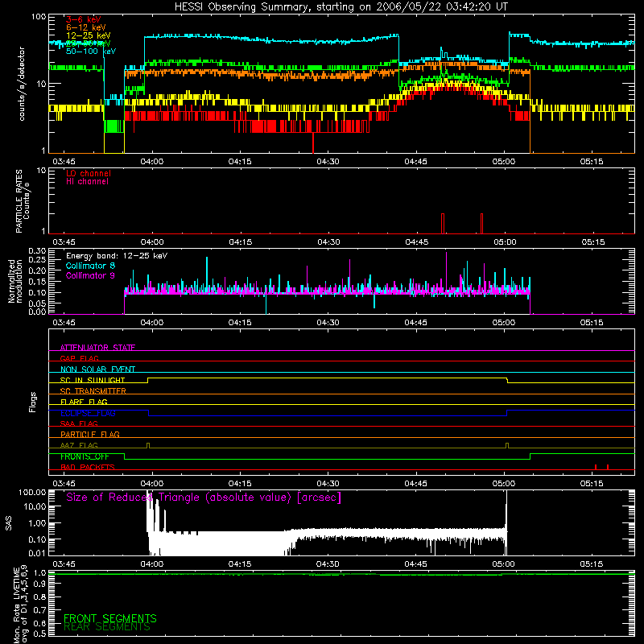Select the red 3-6 keV legend label
The image size is (644, 644).
84,19
